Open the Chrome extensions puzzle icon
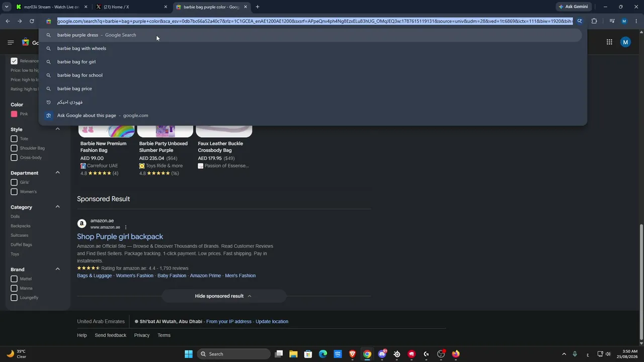The height and width of the screenshot is (362, 644). [594, 21]
